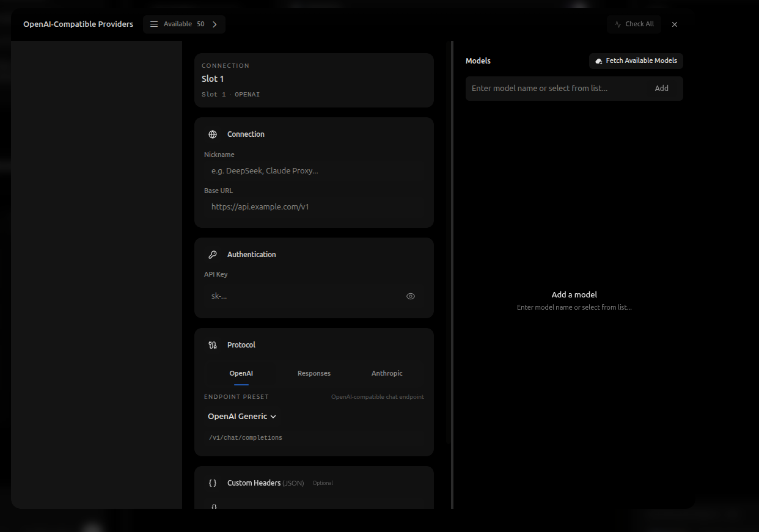The image size is (759, 532).
Task: Click the ENDPOINT PRESET label
Action: point(237,397)
